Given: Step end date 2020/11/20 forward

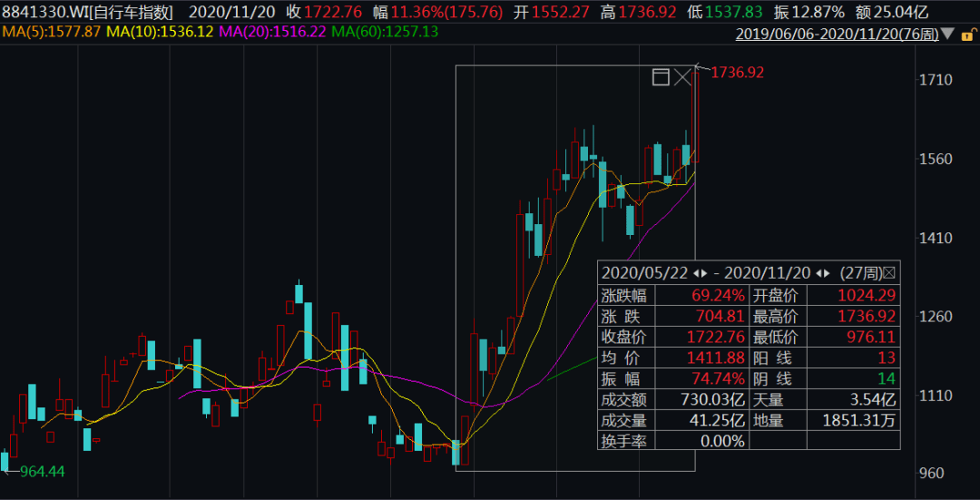Looking at the screenshot, I should [827, 272].
